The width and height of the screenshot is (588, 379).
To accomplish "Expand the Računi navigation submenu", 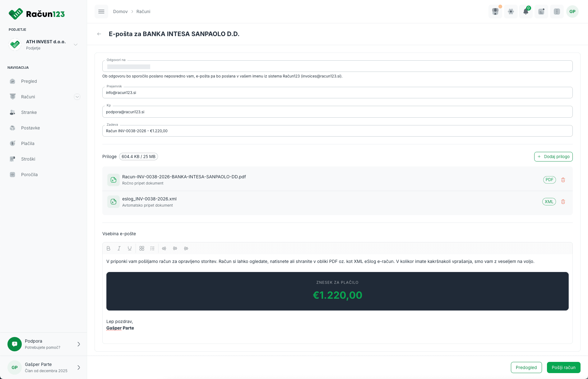I will [77, 97].
